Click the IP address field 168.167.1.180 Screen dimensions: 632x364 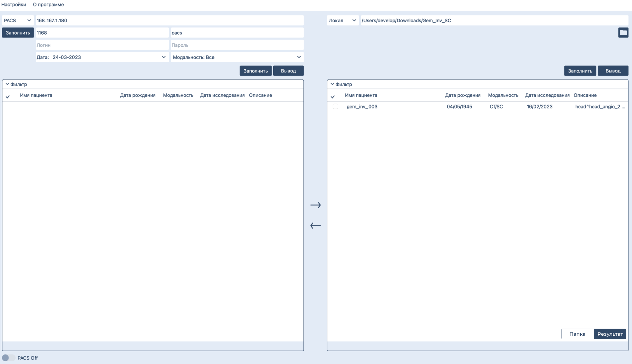click(170, 20)
